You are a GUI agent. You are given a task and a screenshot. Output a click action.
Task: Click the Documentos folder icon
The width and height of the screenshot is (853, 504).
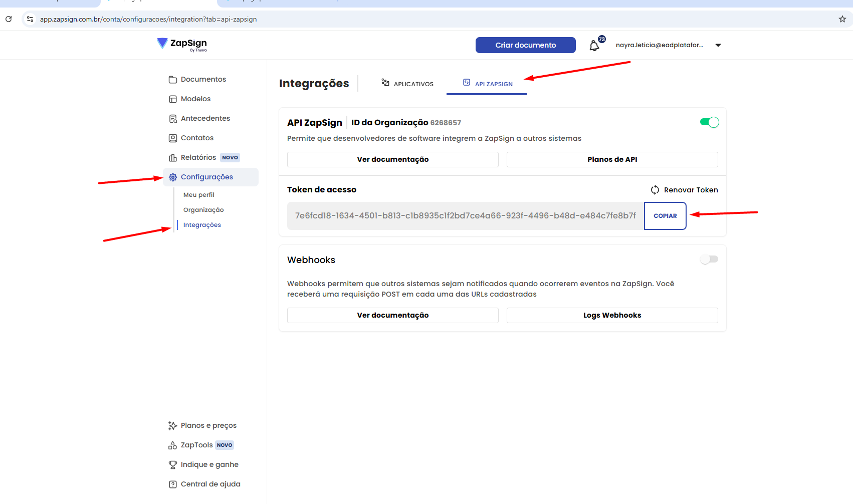point(173,80)
